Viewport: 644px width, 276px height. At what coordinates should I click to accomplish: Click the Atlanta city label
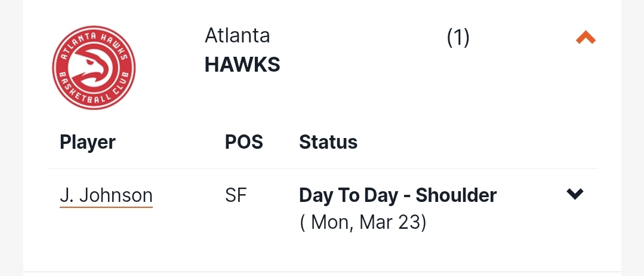tap(238, 35)
